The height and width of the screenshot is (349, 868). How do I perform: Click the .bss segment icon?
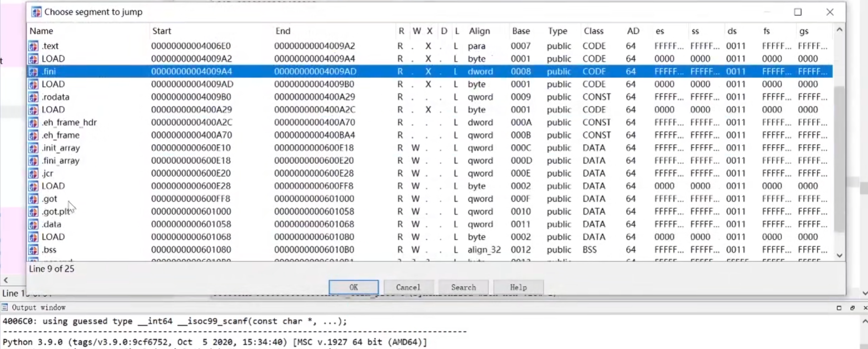pos(33,250)
